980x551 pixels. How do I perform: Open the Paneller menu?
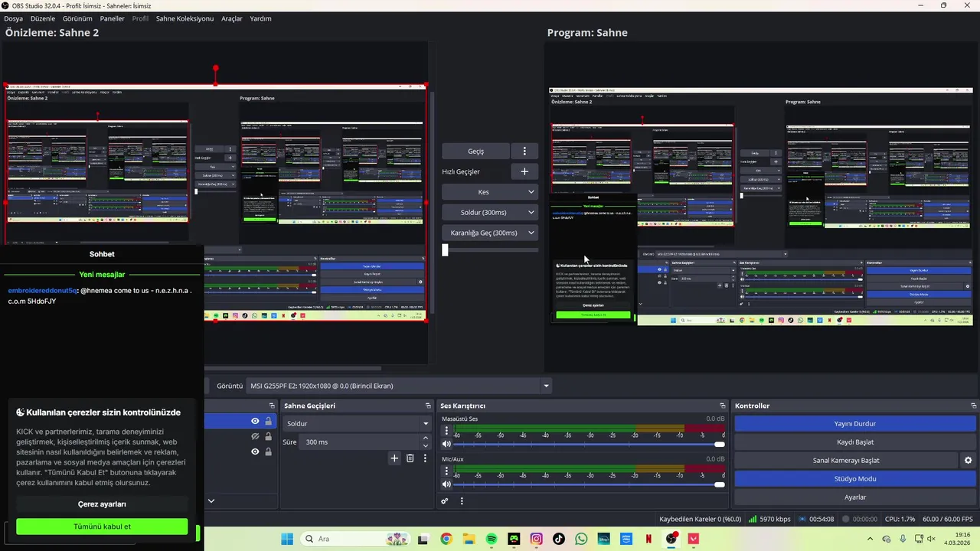pyautogui.click(x=112, y=18)
